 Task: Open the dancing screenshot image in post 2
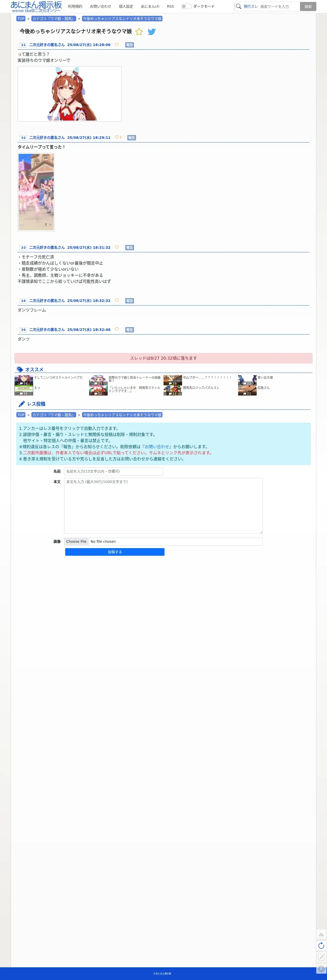(x=36, y=192)
